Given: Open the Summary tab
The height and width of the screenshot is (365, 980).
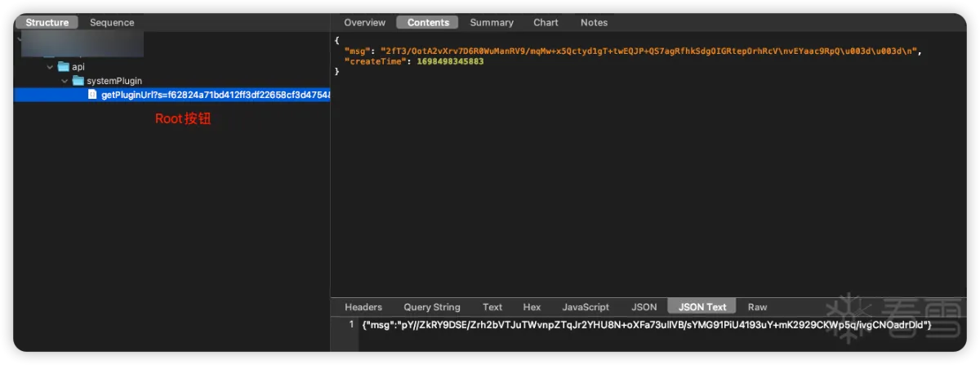Looking at the screenshot, I should [x=492, y=23].
